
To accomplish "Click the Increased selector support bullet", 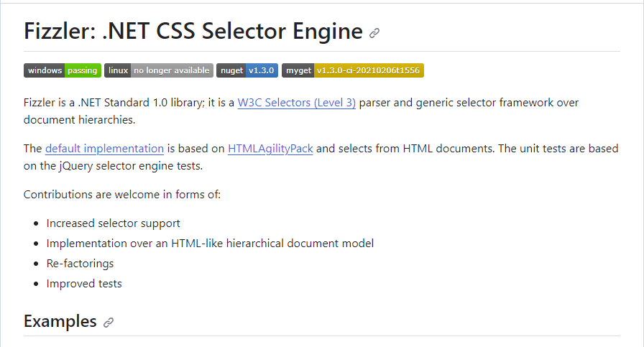I will [x=113, y=223].
